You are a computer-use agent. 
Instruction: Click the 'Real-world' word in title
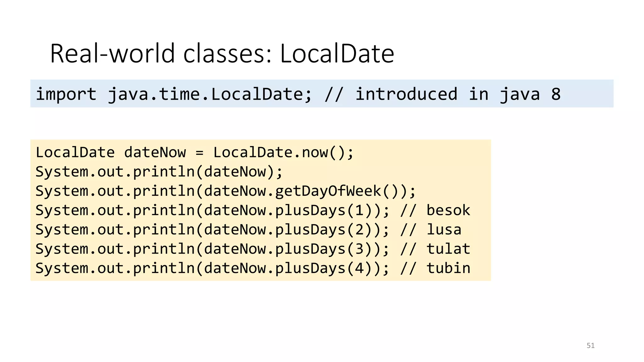[112, 54]
